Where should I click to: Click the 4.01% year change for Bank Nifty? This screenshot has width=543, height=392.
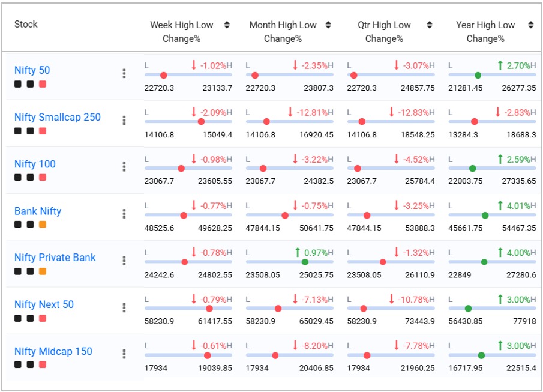click(518, 205)
